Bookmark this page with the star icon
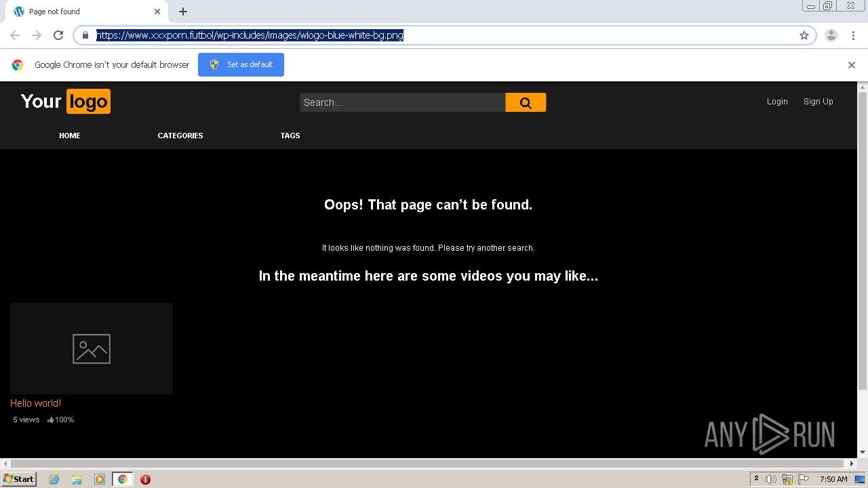868x488 pixels. coord(804,35)
